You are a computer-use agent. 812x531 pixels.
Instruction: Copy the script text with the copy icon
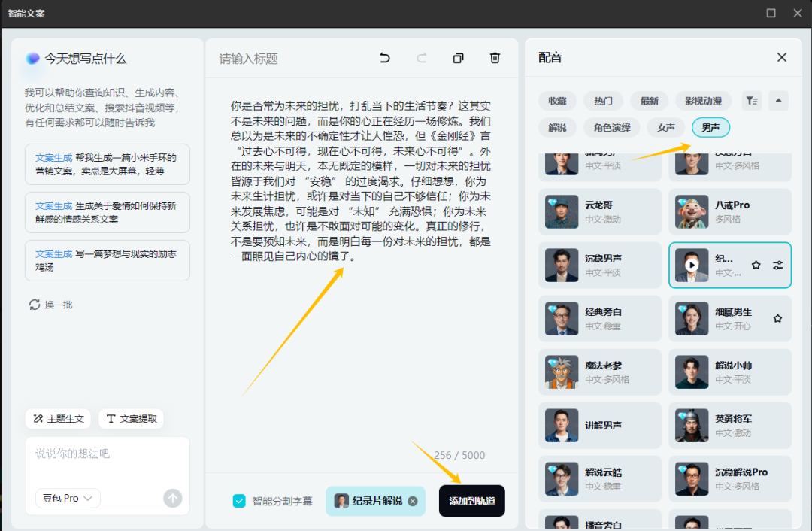(459, 58)
